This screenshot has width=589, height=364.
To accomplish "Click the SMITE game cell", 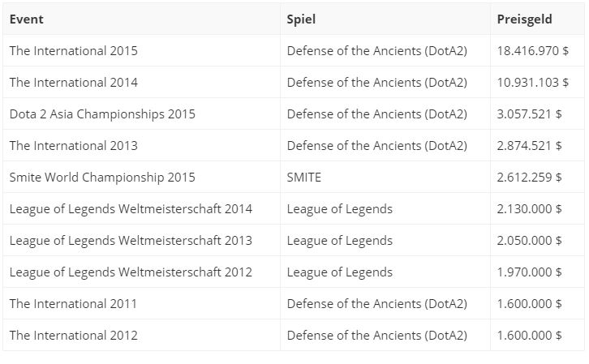I will pos(304,177).
